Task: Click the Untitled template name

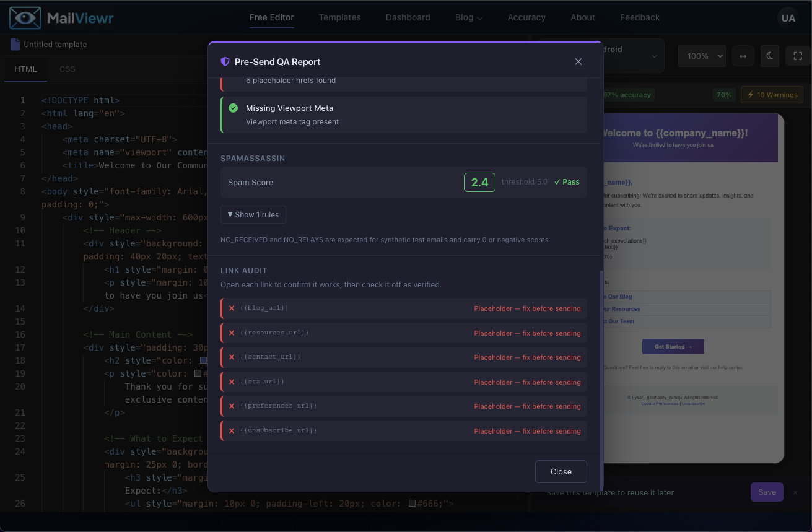Action: click(55, 44)
